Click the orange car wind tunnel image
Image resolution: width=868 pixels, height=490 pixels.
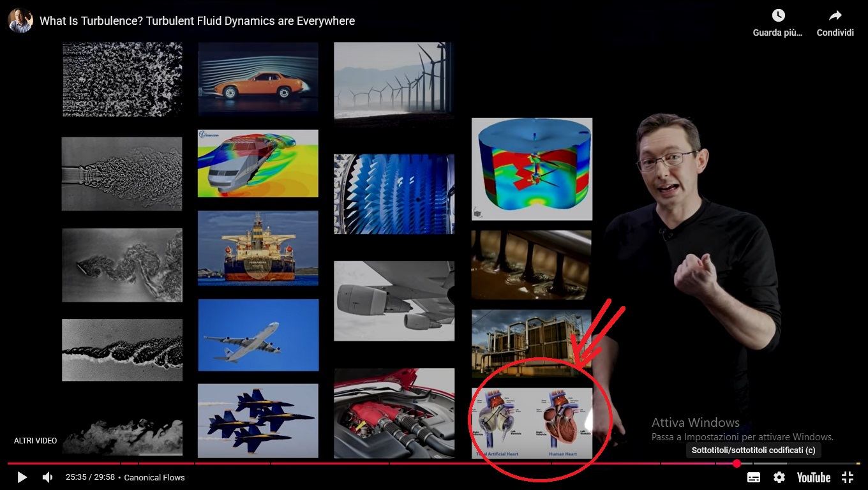258,78
